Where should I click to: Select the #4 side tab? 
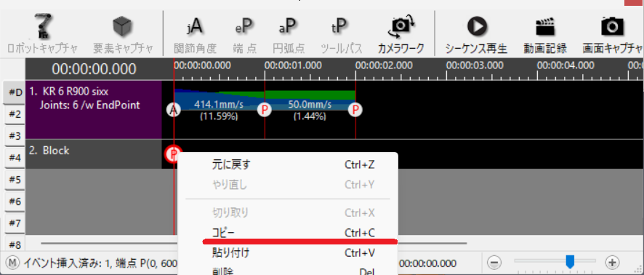point(15,157)
